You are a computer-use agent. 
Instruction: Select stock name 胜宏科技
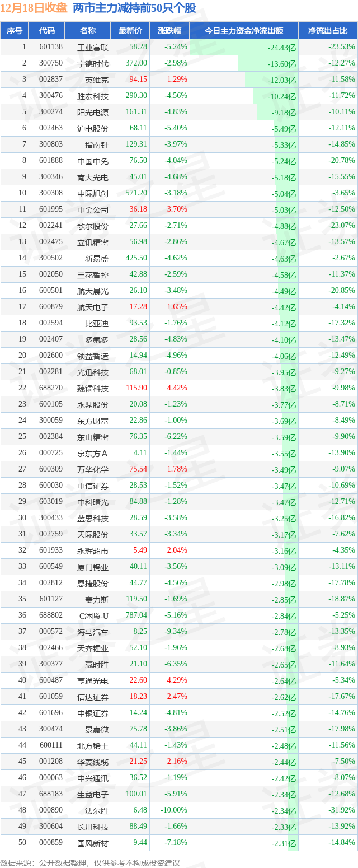(x=93, y=96)
